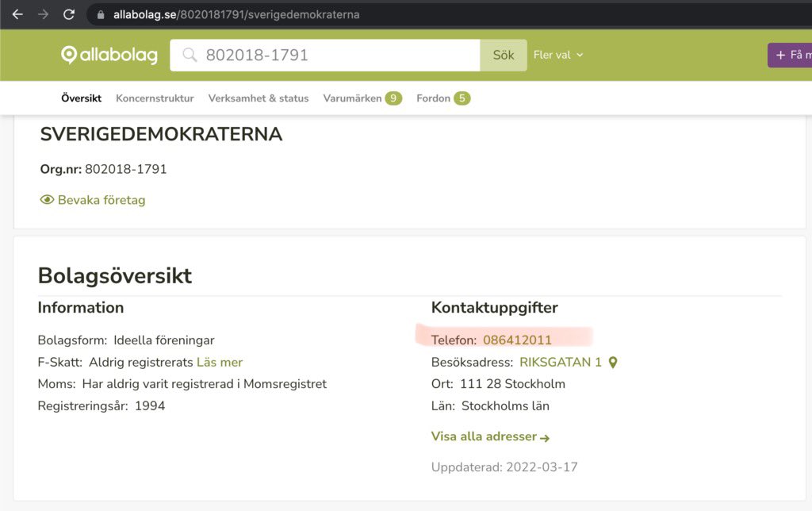Open the Läs mer link for F-Skatt

click(220, 363)
